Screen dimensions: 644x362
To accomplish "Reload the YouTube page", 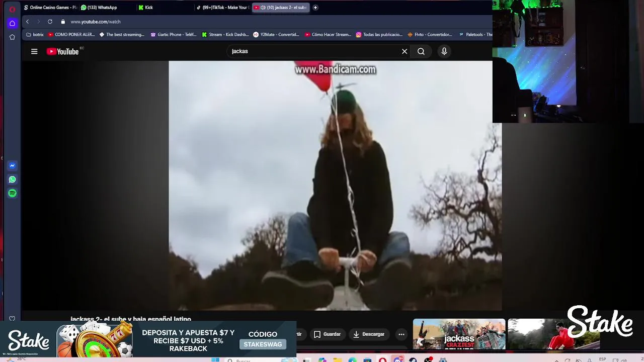I will [50, 22].
